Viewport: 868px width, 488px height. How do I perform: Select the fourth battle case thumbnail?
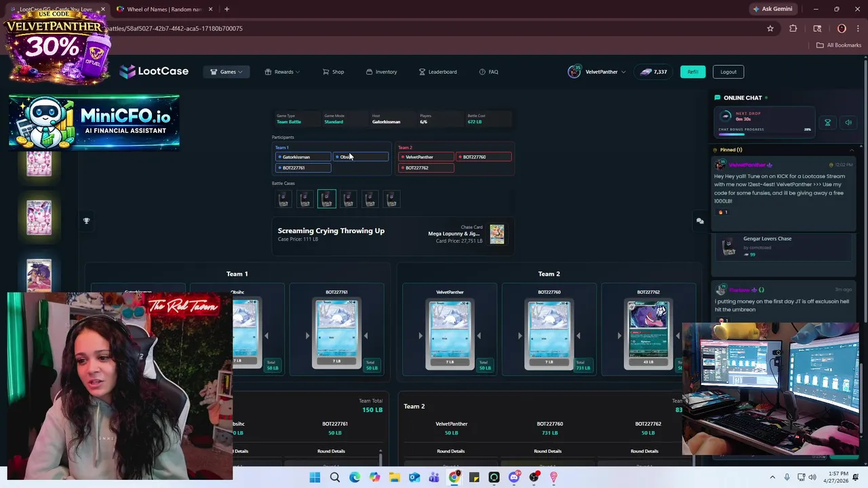349,199
